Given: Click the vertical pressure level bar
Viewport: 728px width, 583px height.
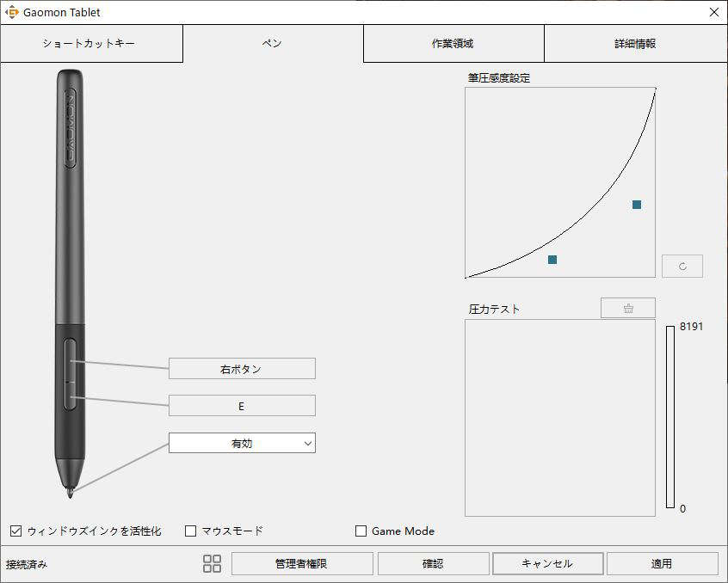Looking at the screenshot, I should [x=670, y=416].
